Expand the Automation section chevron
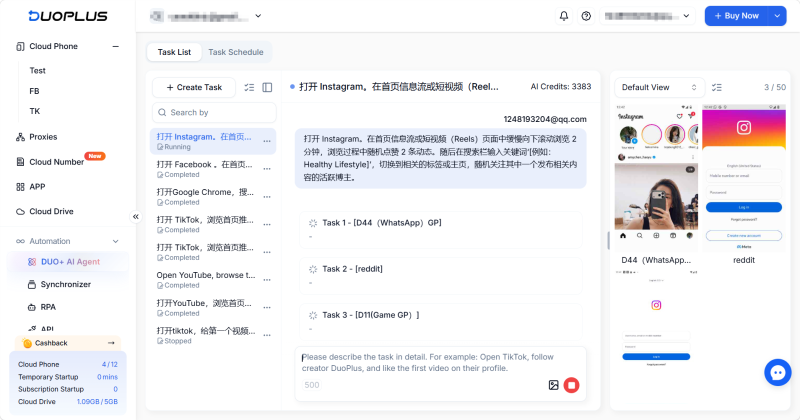The image size is (800, 420). point(116,241)
